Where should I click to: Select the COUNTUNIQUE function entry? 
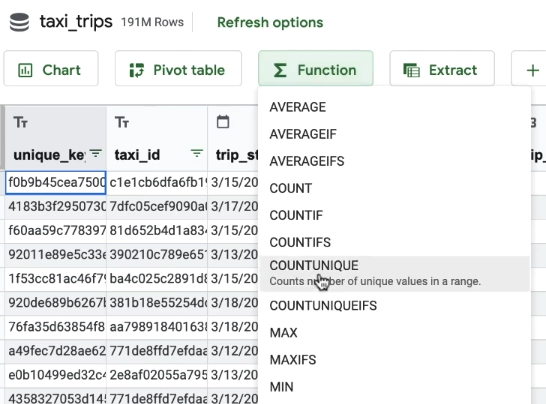tap(395, 274)
